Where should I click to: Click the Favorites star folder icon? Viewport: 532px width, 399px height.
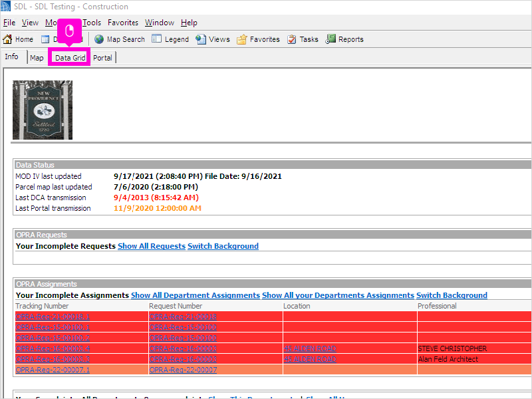pyautogui.click(x=241, y=39)
